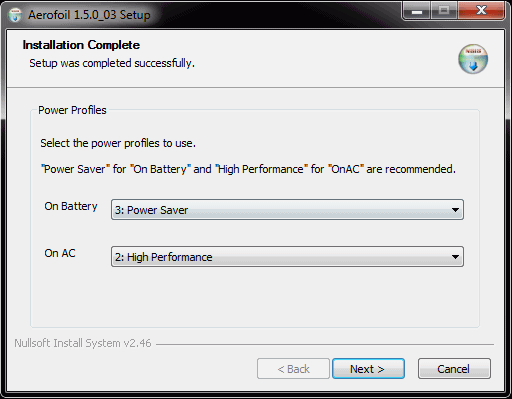Click the On AC label
This screenshot has width=512, height=399.
tap(60, 253)
